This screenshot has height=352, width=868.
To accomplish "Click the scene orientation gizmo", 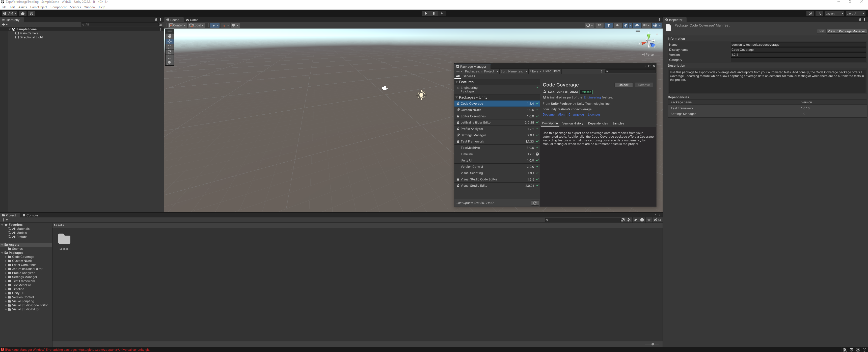I will 648,42.
